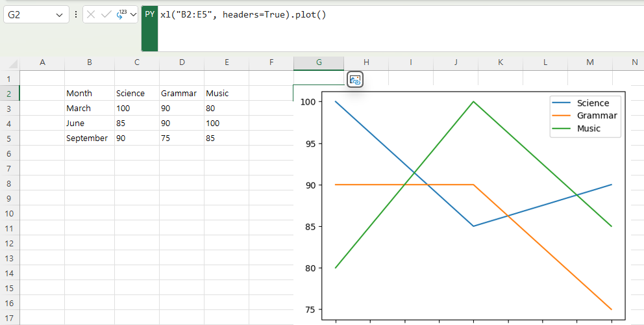
Task: Click Science value 85 in June row
Action: click(x=137, y=123)
